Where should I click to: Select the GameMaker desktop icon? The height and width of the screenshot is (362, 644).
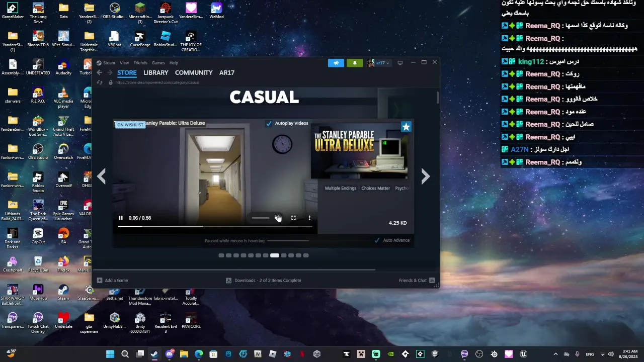coord(13,11)
